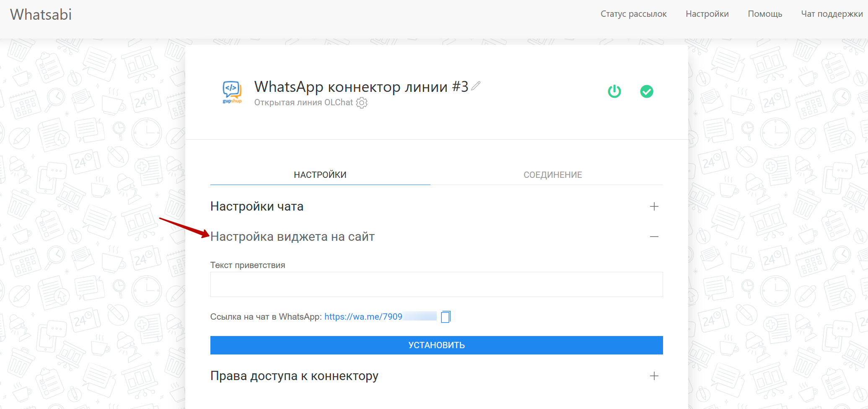Open the wa.me WhatsApp chat link

point(380,317)
